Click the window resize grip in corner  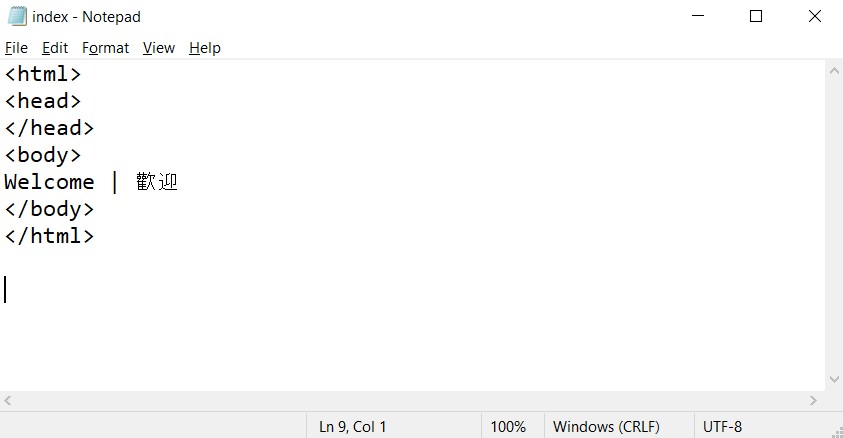pos(837,432)
